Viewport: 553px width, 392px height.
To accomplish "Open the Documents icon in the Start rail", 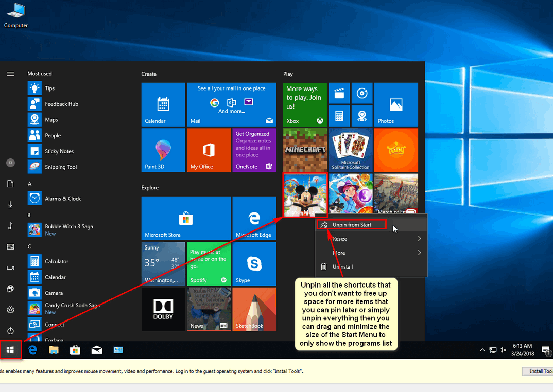I will coord(11,184).
